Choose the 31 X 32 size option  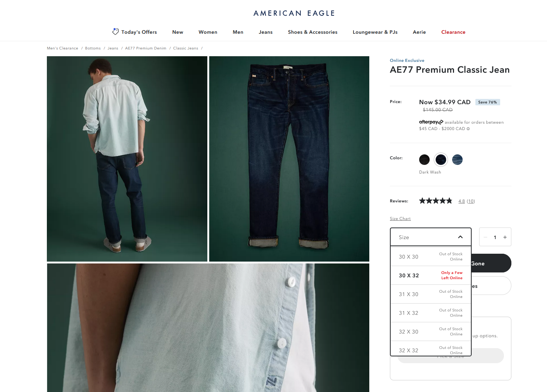(x=430, y=313)
